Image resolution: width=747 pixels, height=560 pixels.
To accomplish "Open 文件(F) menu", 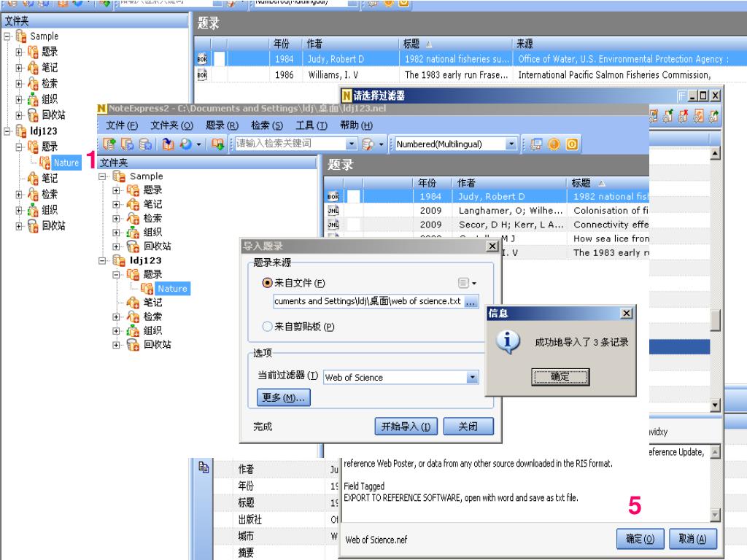I will pos(122,125).
